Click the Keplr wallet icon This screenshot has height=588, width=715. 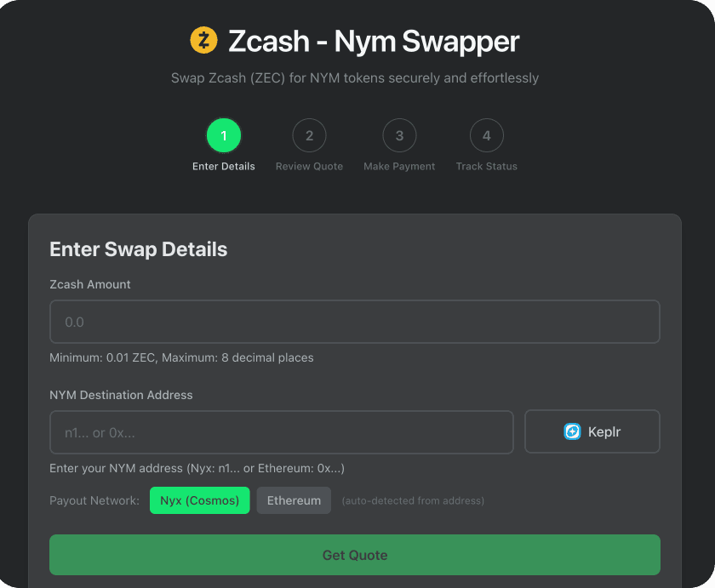(x=570, y=431)
